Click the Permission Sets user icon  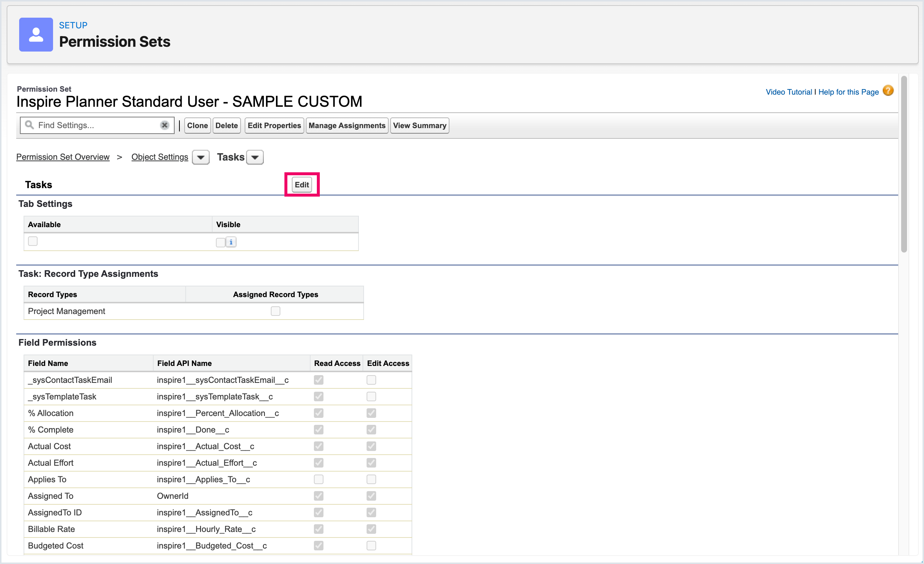click(36, 35)
